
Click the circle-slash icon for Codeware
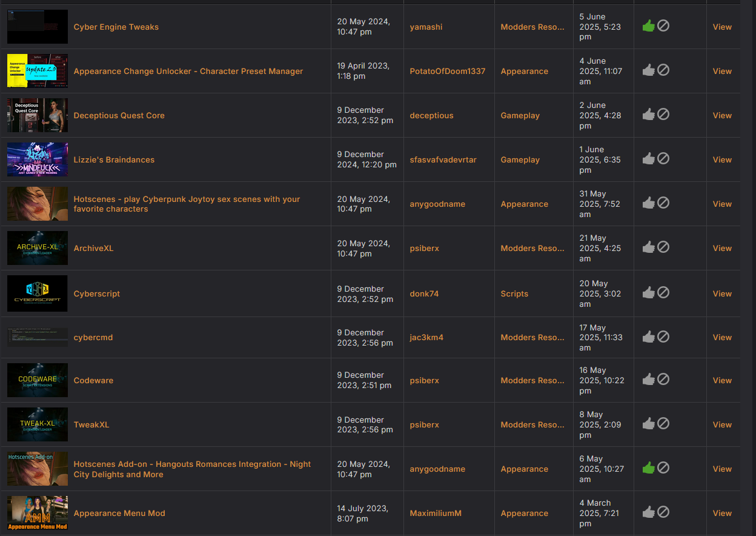click(663, 379)
